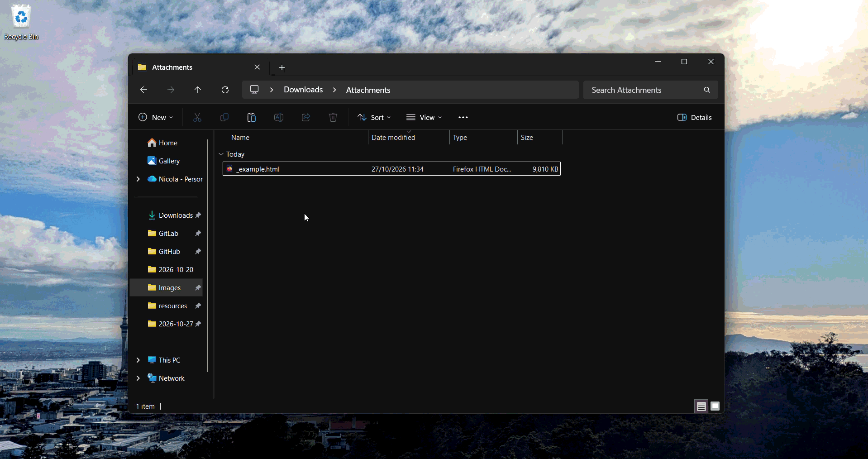The height and width of the screenshot is (459, 868).
Task: Click the Delete trash icon
Action: point(333,117)
